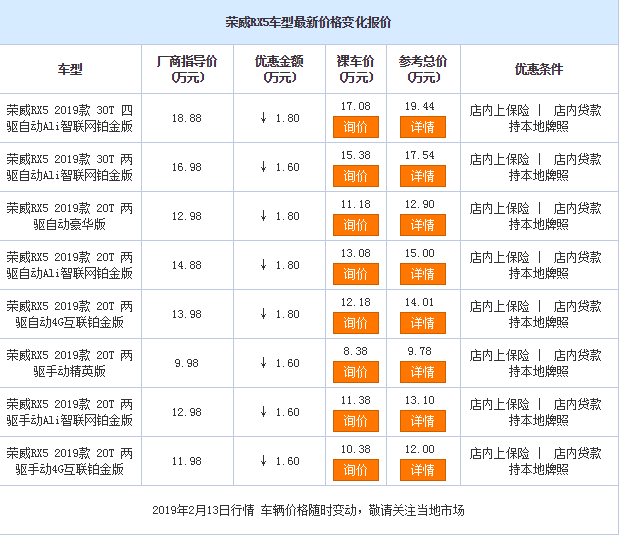Click the 车型 column header
620x535 pixels.
70,69
